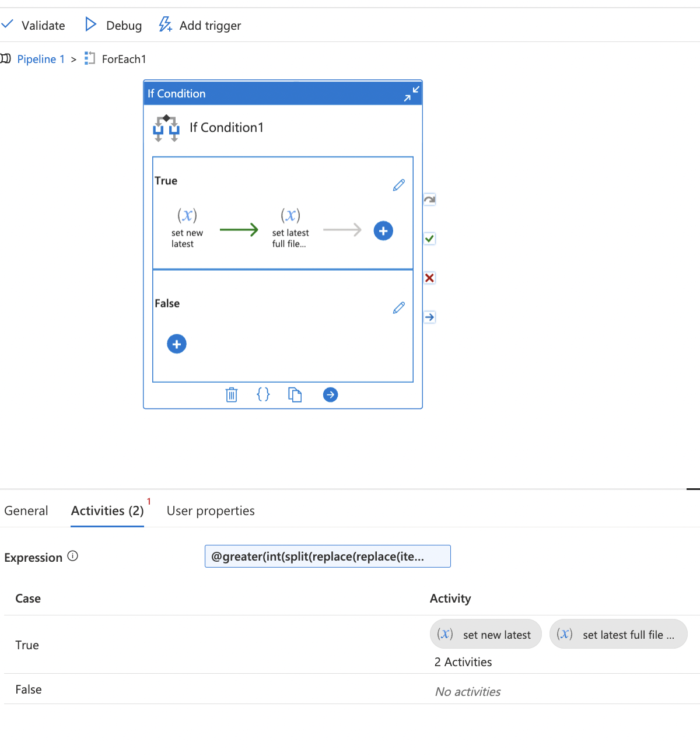This screenshot has width=700, height=756.
Task: Select the set latest full file activity
Action: point(290,228)
